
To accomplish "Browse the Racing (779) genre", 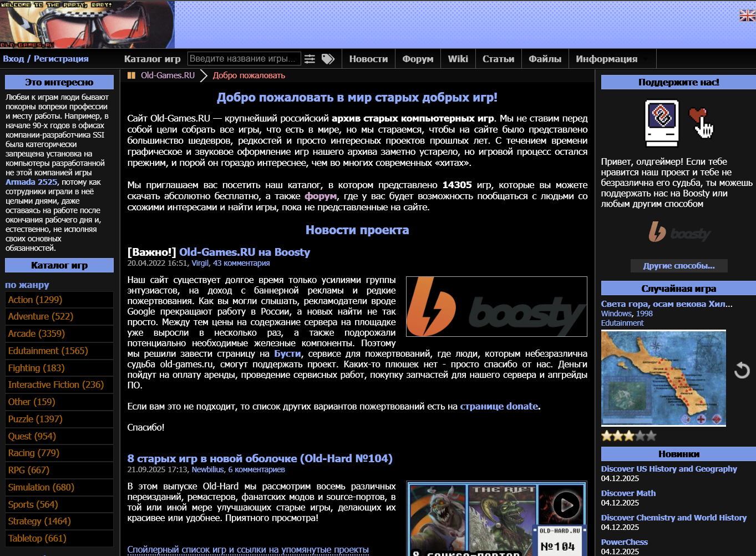I will tap(59, 453).
